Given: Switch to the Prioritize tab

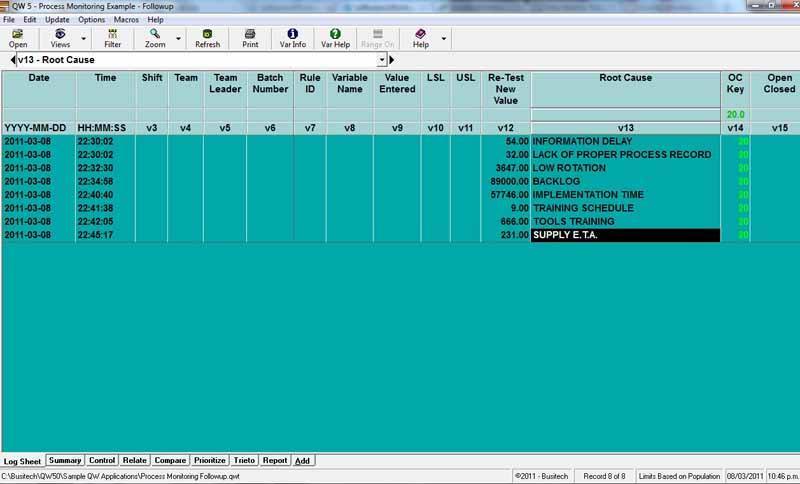Looking at the screenshot, I should tap(210, 460).
